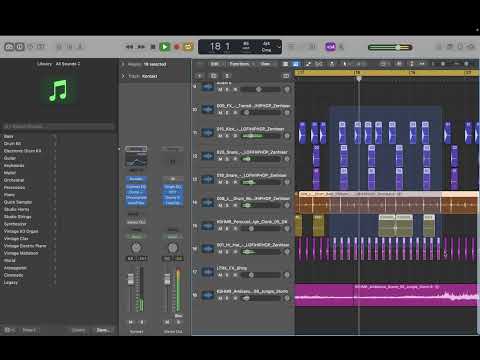
Task: Click the track 15 KSHMR Percussion audio icon
Action: pyautogui.click(x=207, y=226)
